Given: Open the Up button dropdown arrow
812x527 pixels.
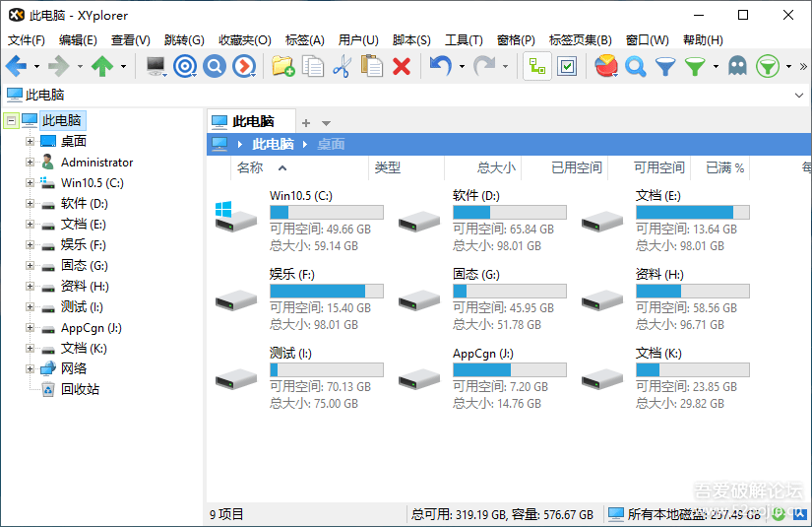Looking at the screenshot, I should click(123, 66).
